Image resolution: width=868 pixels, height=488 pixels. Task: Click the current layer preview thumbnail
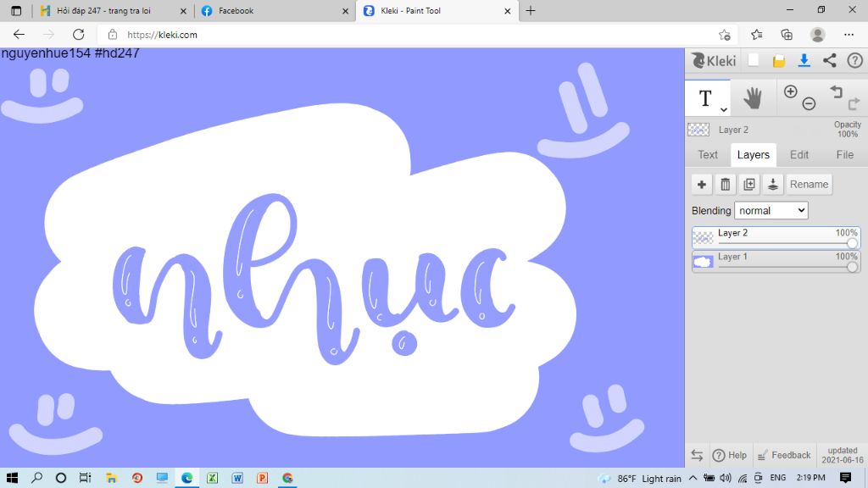click(x=698, y=130)
